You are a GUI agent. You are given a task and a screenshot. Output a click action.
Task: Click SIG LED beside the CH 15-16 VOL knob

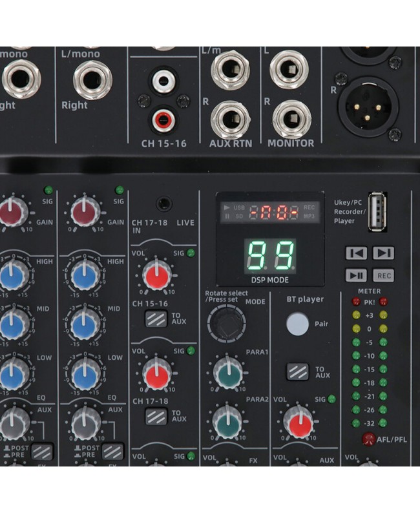[x=191, y=253]
